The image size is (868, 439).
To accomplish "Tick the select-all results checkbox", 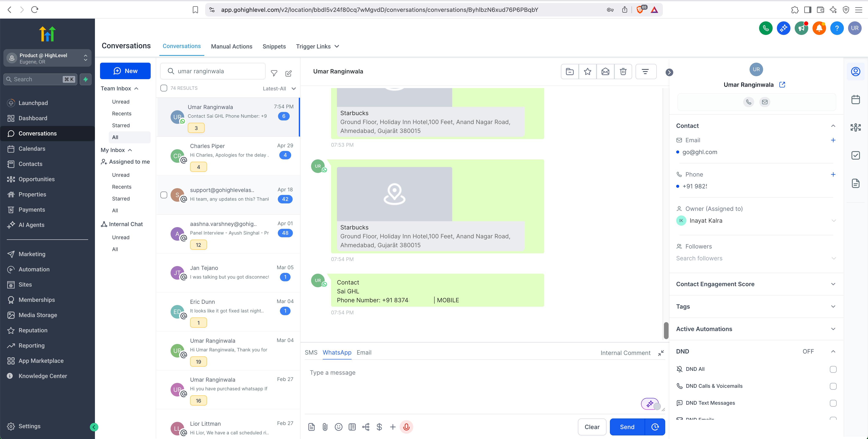I will click(x=164, y=88).
